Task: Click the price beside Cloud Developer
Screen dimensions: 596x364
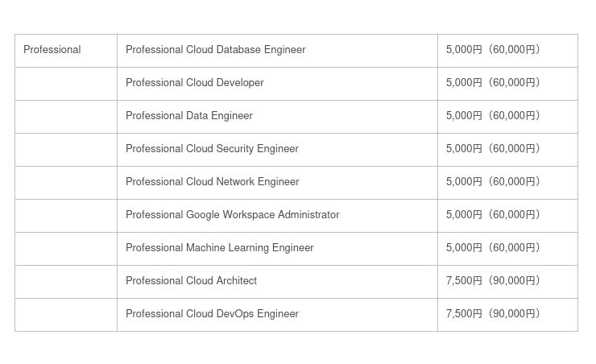Action: [x=493, y=83]
